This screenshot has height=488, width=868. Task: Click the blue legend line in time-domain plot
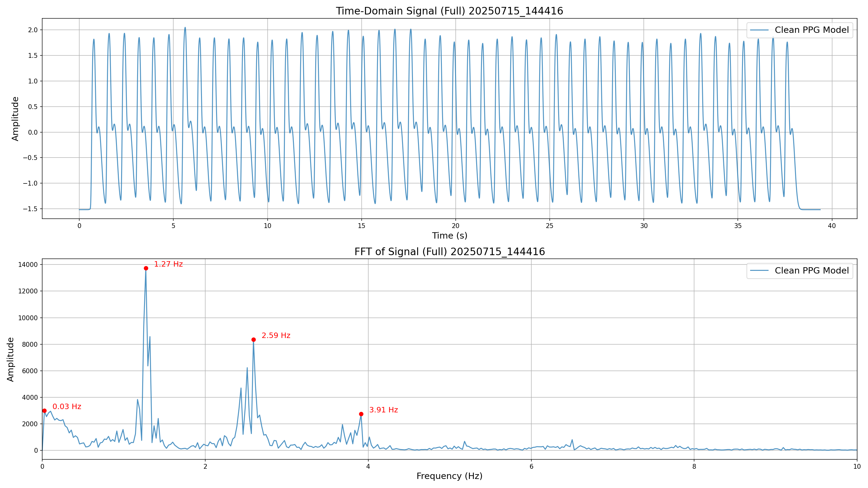tap(759, 30)
